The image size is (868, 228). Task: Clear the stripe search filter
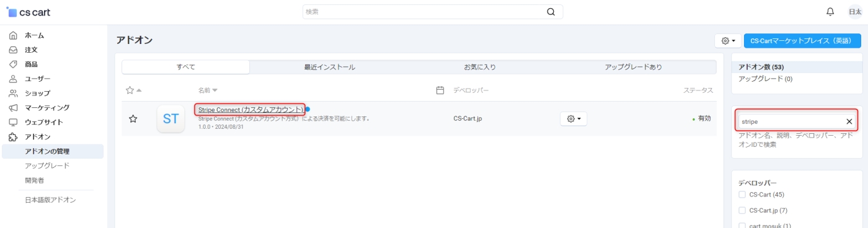(x=849, y=121)
